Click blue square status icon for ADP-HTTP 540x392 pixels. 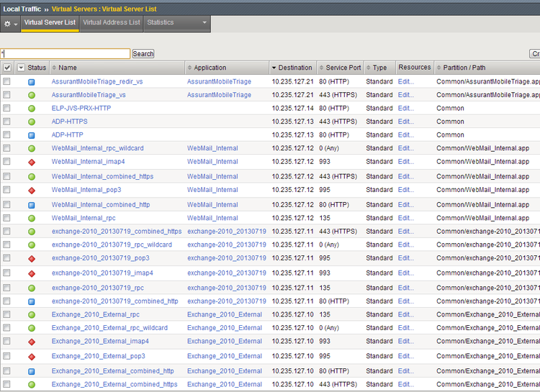(32, 135)
